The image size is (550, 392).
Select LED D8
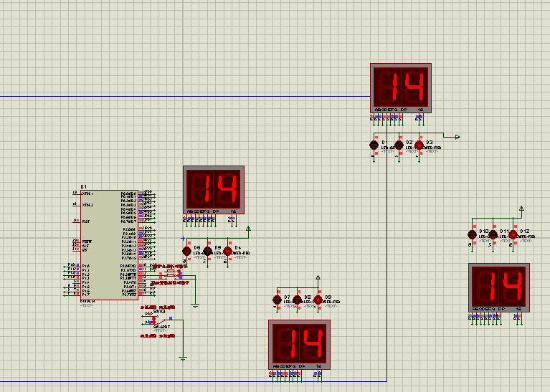298,300
